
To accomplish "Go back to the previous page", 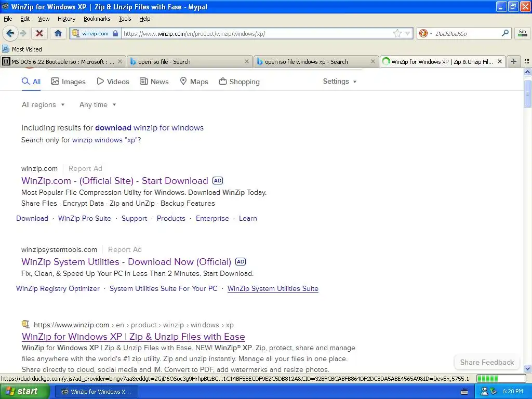I will [10, 33].
